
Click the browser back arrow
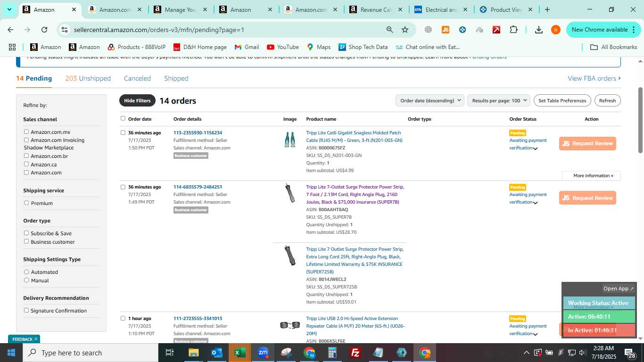pos(10,30)
